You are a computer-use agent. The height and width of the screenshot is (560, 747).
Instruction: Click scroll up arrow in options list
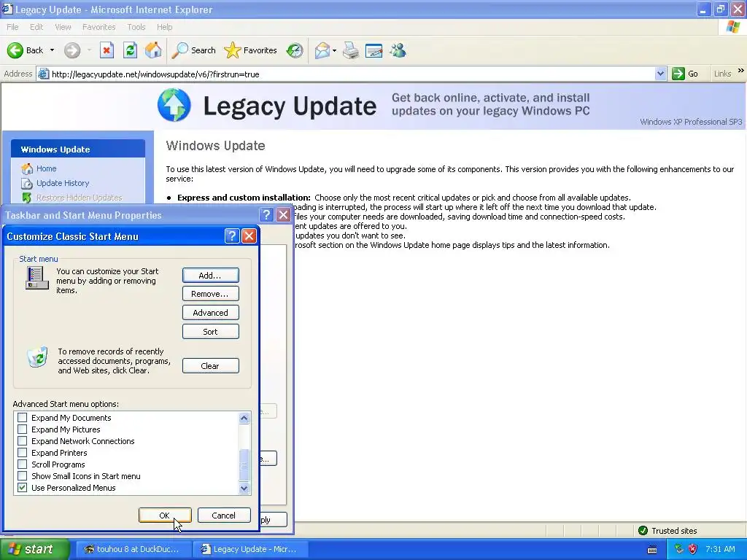coord(244,418)
